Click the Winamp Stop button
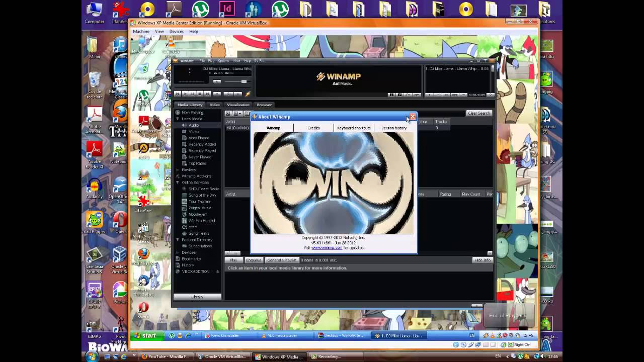Viewport: 644px width, 362px height. click(200, 94)
